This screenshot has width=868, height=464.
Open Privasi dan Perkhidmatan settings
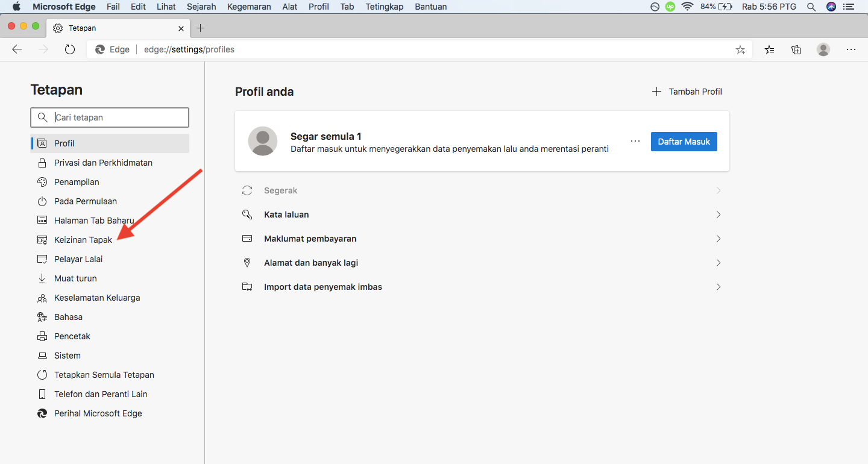(x=103, y=163)
